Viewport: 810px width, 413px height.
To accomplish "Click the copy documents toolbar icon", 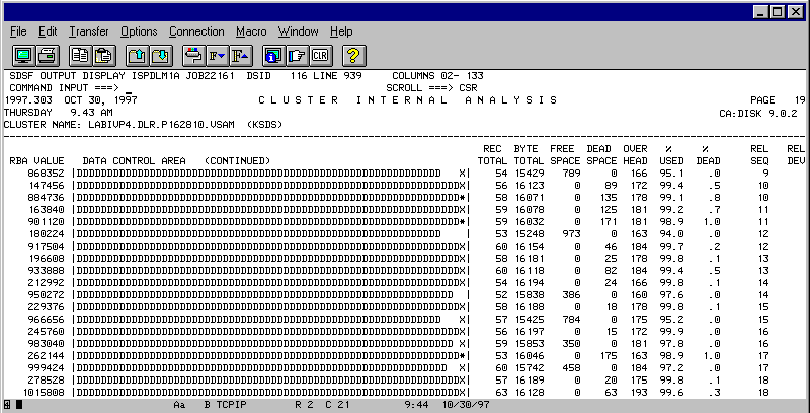I will tap(80, 55).
